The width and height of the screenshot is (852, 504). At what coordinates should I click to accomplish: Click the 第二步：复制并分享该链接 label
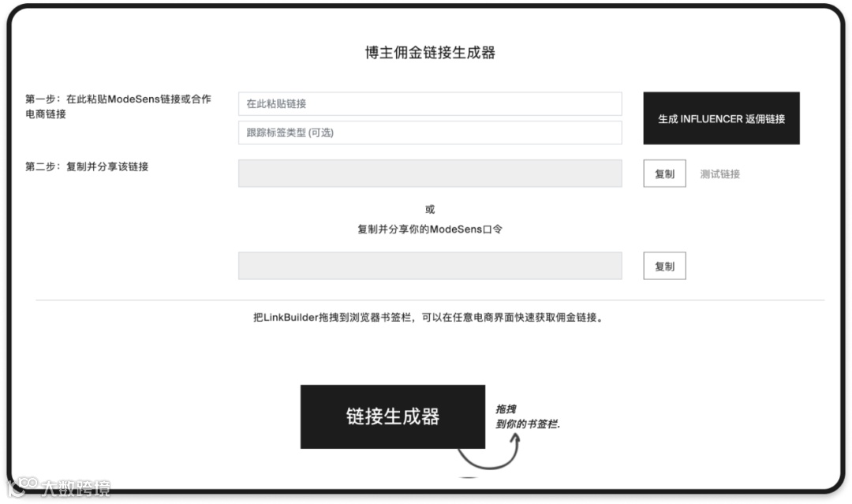87,166
